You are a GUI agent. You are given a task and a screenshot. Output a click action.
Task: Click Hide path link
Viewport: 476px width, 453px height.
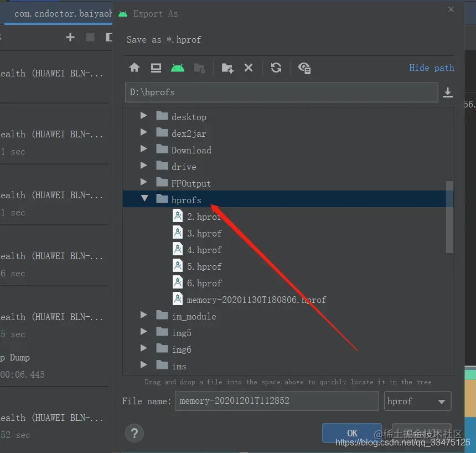(x=432, y=68)
